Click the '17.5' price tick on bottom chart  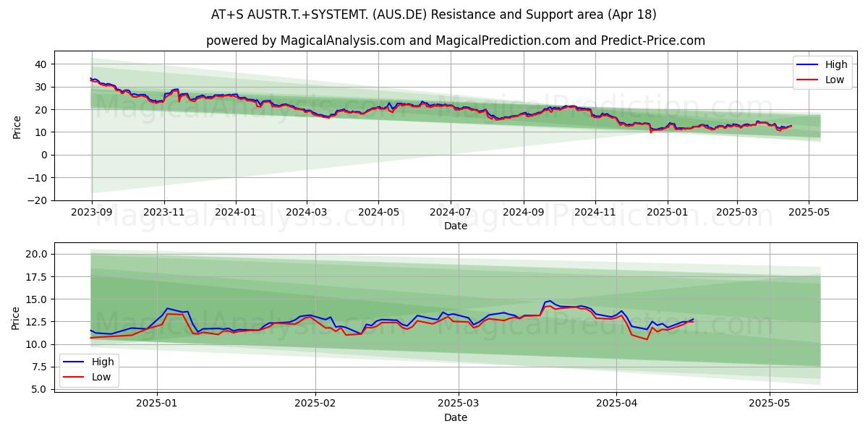click(37, 277)
